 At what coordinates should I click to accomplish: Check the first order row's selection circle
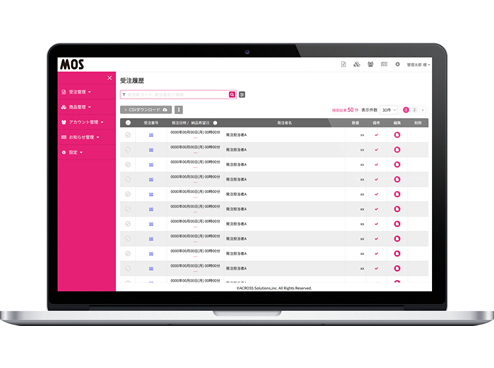click(x=128, y=135)
